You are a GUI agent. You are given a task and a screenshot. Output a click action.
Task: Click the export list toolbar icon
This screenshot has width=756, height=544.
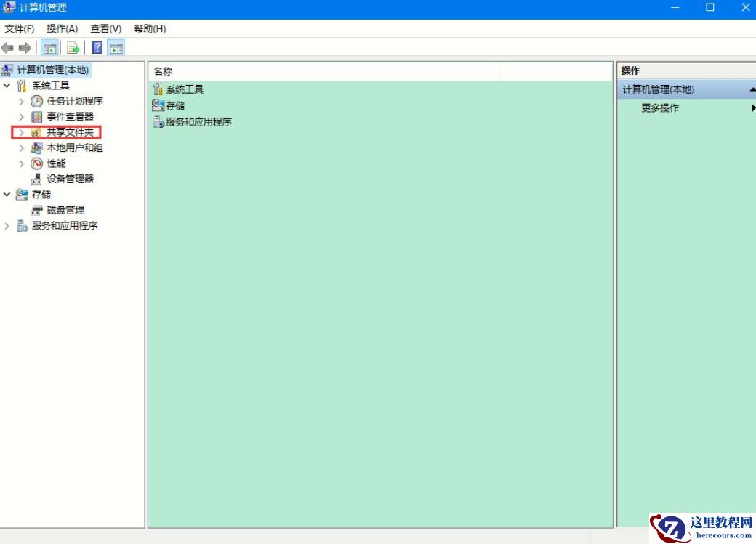pos(73,48)
